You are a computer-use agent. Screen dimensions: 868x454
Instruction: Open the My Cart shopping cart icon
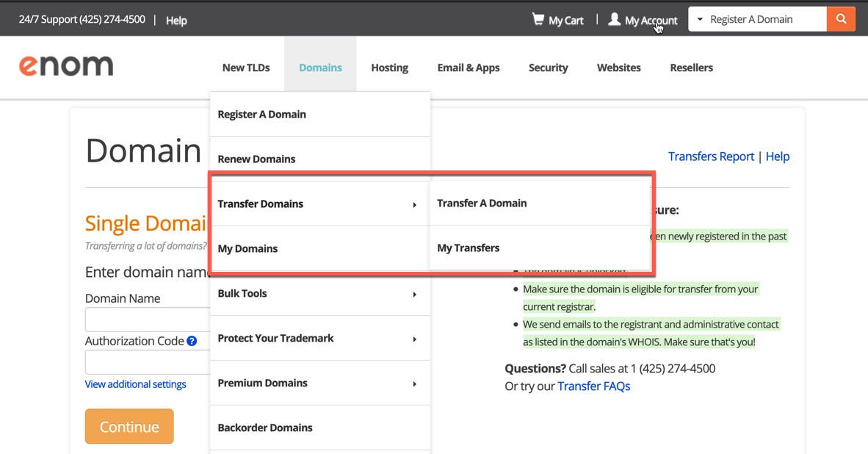tap(540, 19)
